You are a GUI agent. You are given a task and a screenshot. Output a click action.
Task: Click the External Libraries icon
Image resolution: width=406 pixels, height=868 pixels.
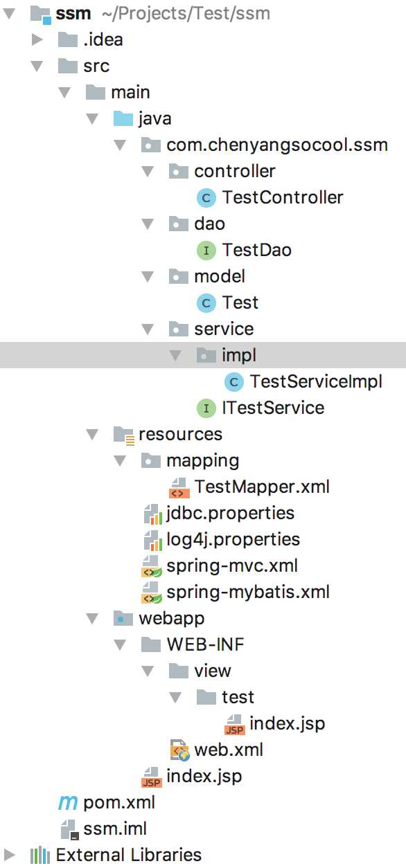40,856
